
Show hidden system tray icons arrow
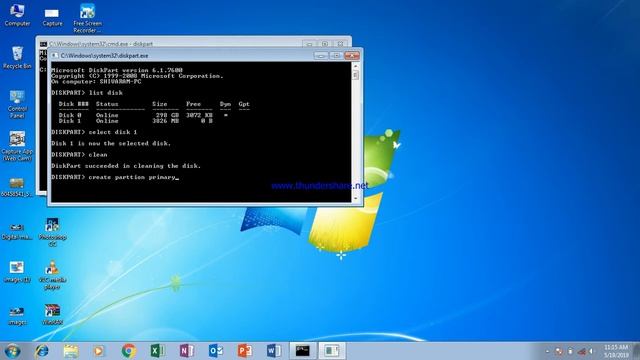(x=547, y=351)
